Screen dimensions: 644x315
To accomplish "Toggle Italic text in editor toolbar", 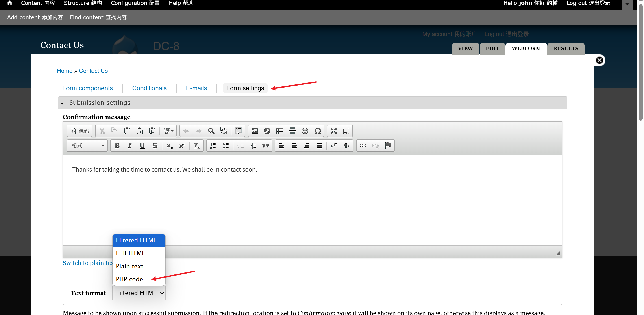I will tap(130, 146).
